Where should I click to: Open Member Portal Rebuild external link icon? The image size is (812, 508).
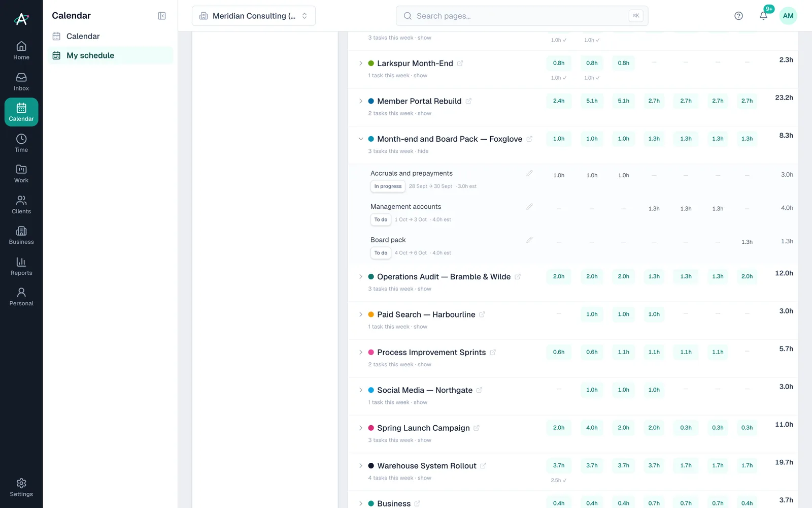(x=468, y=101)
